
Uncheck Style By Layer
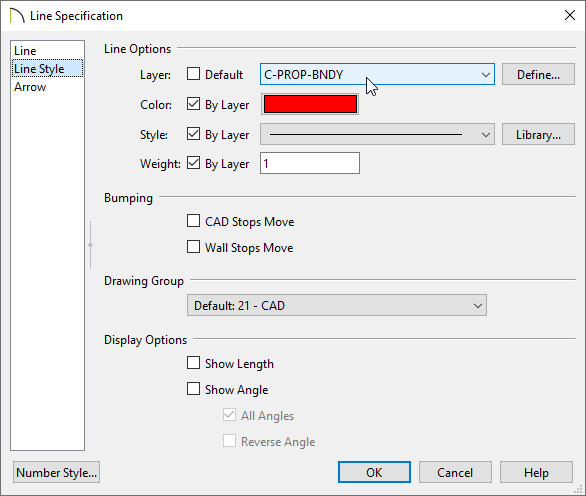[x=193, y=134]
